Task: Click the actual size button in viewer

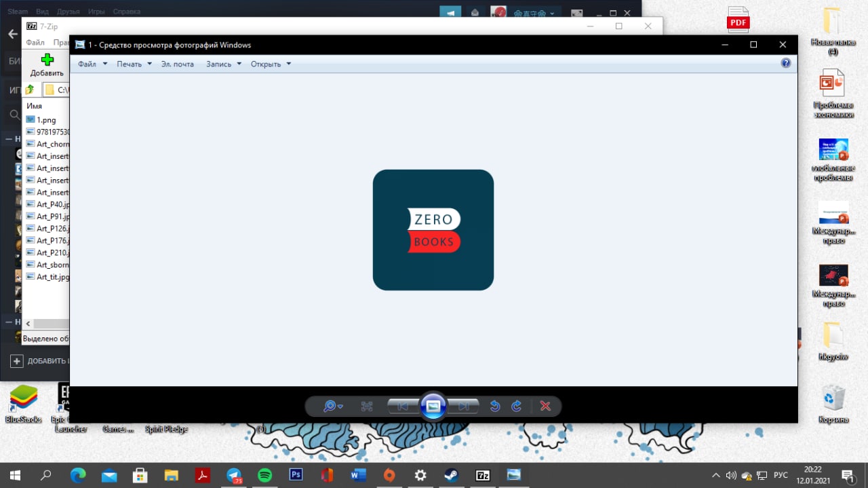Action: point(367,407)
